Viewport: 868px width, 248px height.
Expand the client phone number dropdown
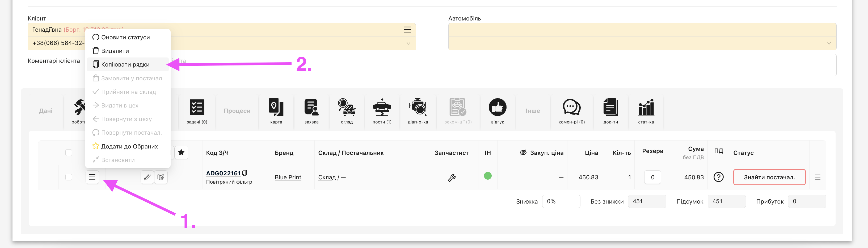click(408, 43)
